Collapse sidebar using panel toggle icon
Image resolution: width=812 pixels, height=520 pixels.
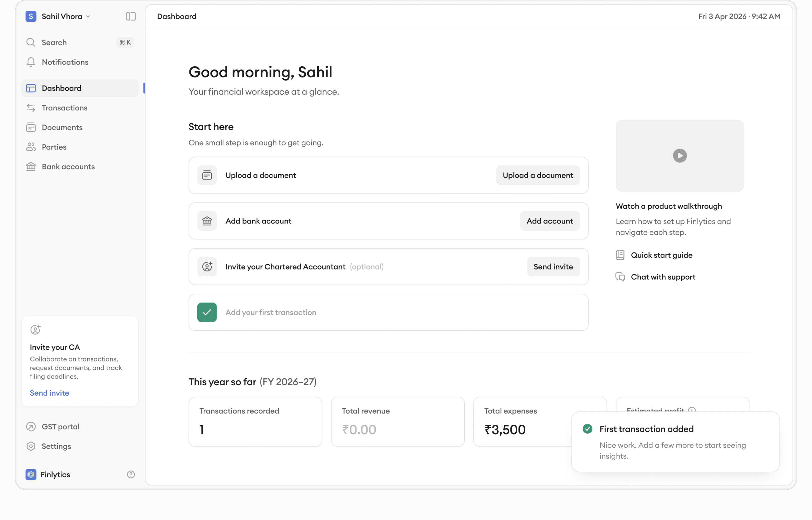pos(130,16)
